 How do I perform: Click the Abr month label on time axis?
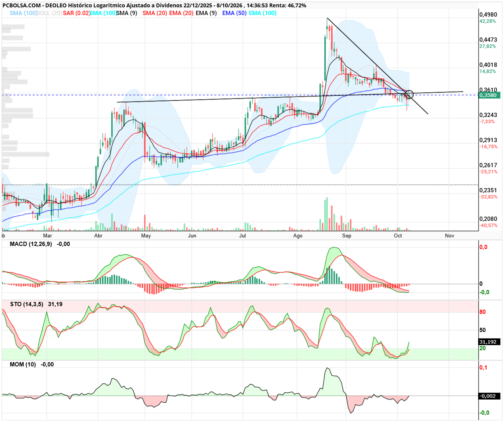(98, 236)
